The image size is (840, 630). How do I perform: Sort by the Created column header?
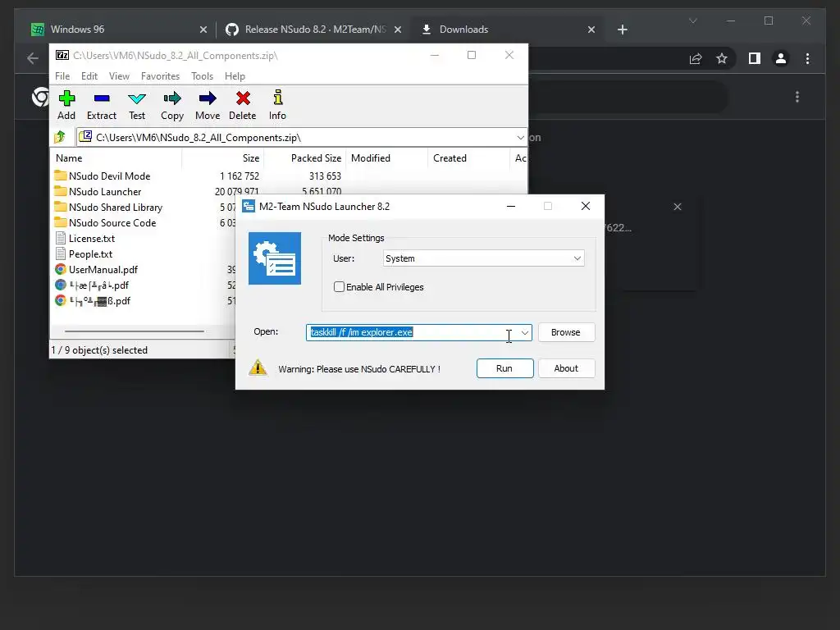(x=469, y=158)
